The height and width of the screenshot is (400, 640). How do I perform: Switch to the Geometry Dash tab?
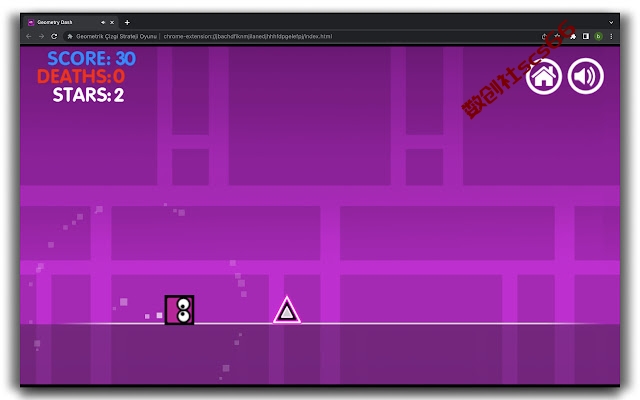[70, 22]
